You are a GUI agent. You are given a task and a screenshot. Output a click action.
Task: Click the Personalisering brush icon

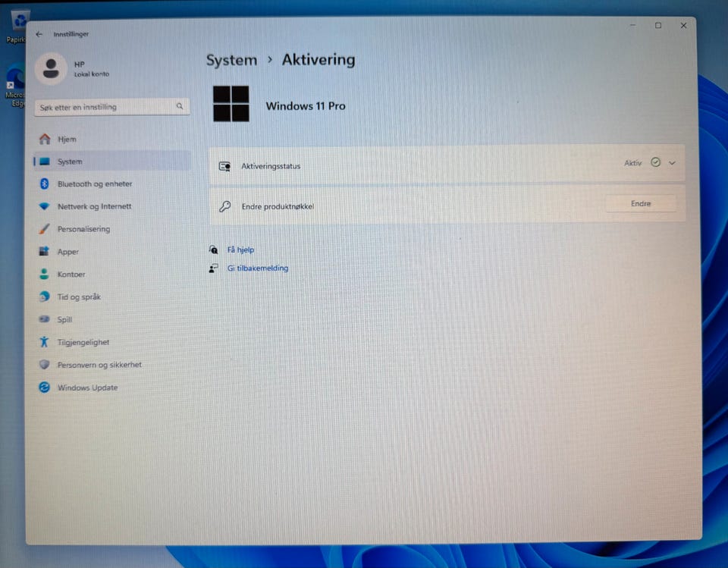pos(44,228)
